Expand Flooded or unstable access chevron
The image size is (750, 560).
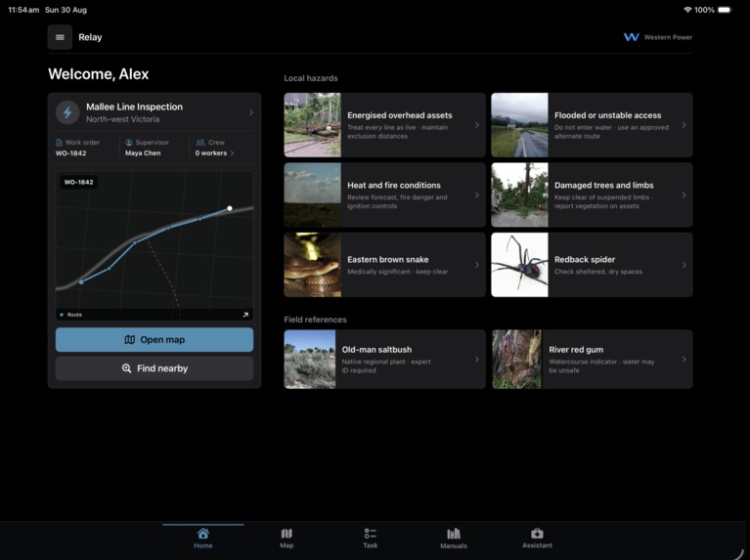[x=684, y=125]
